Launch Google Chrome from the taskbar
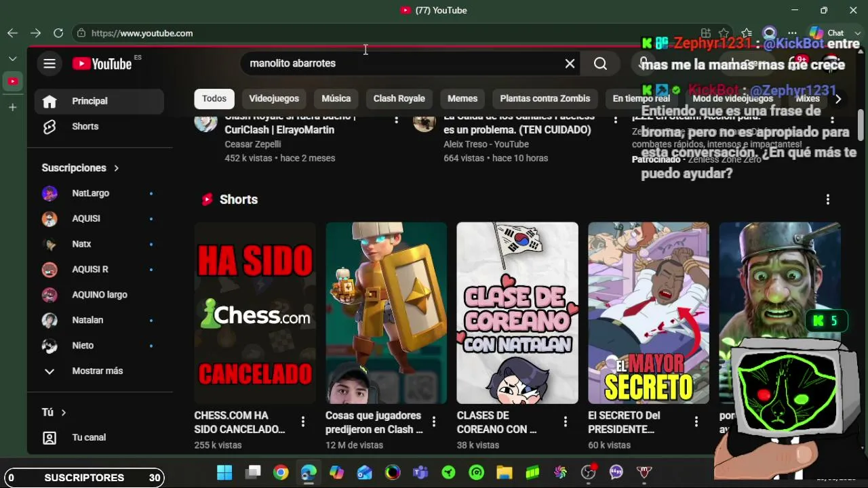 tap(281, 472)
